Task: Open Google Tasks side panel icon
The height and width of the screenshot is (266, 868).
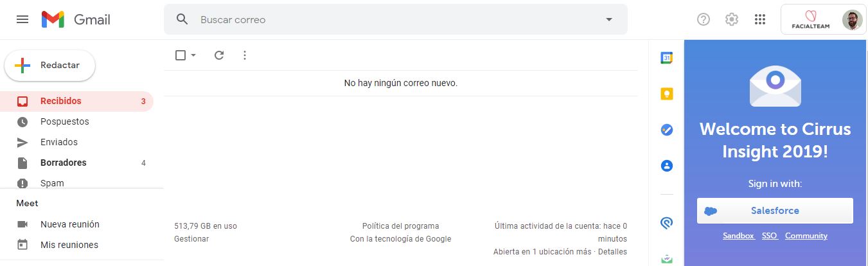Action: tap(667, 130)
